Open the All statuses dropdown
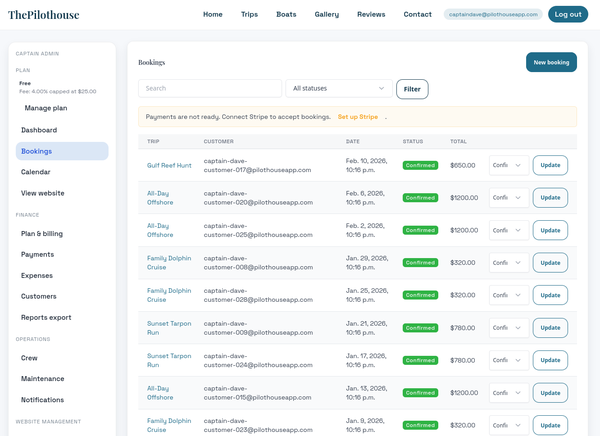The image size is (600, 436). (x=339, y=89)
